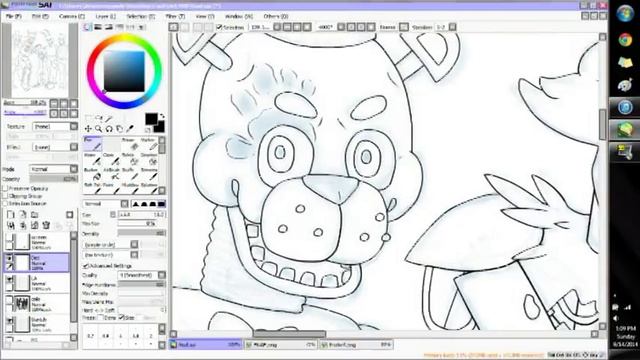Choose the Bucket fill tool

pos(93,174)
